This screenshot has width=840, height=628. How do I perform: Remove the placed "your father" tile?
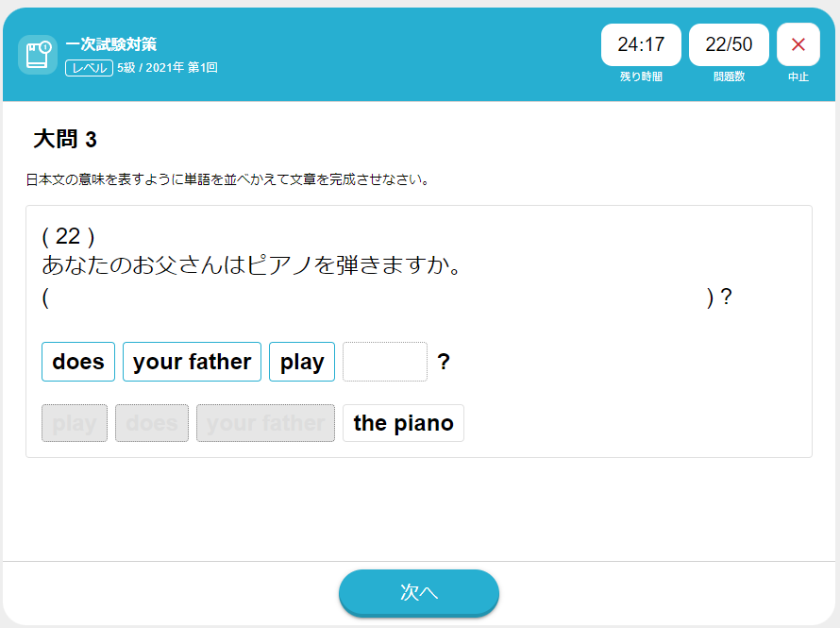[x=192, y=362]
